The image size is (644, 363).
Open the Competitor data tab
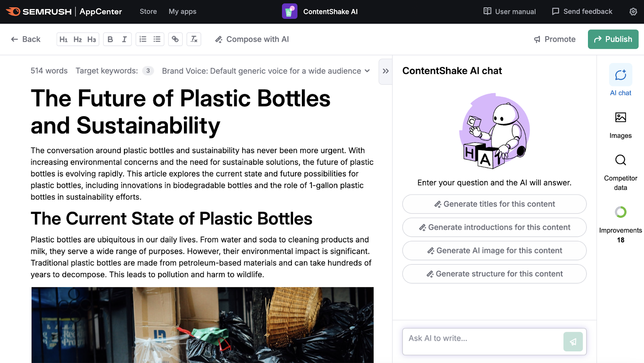pyautogui.click(x=621, y=173)
